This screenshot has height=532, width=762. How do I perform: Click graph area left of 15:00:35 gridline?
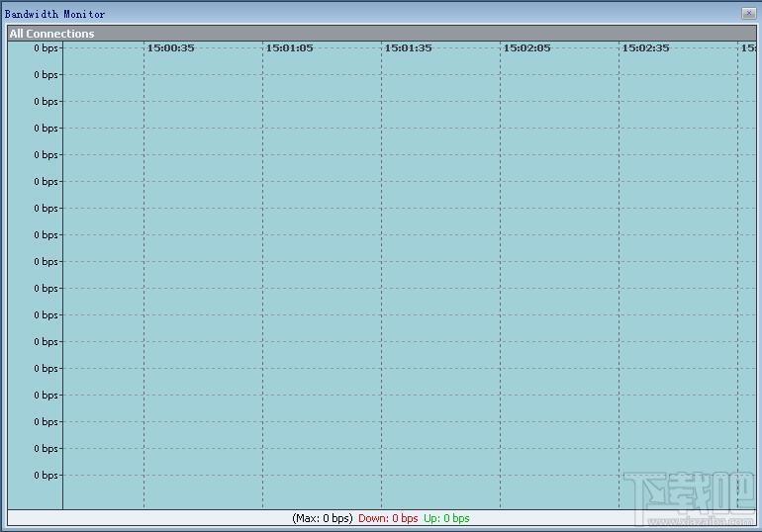[103, 277]
